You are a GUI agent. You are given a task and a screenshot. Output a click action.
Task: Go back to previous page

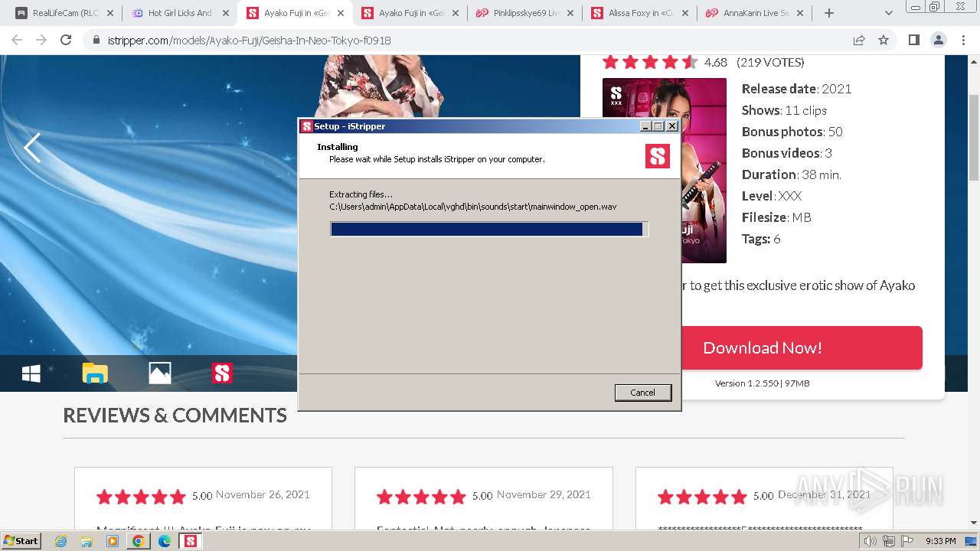click(17, 40)
